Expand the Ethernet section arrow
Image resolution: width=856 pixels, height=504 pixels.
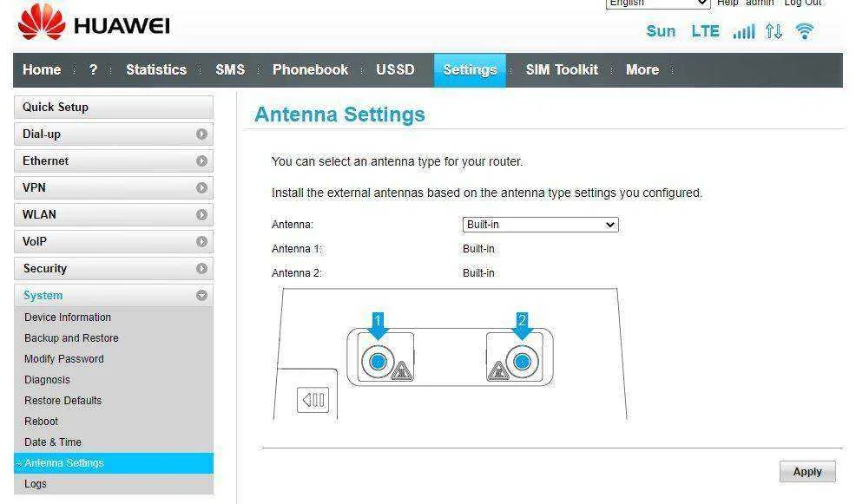[x=201, y=160]
